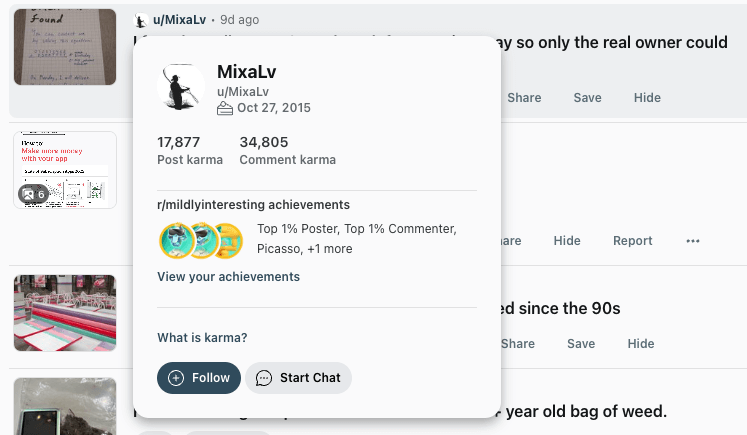Follow the user MixaLv
Viewport: 747px width, 435px height.
pos(199,378)
